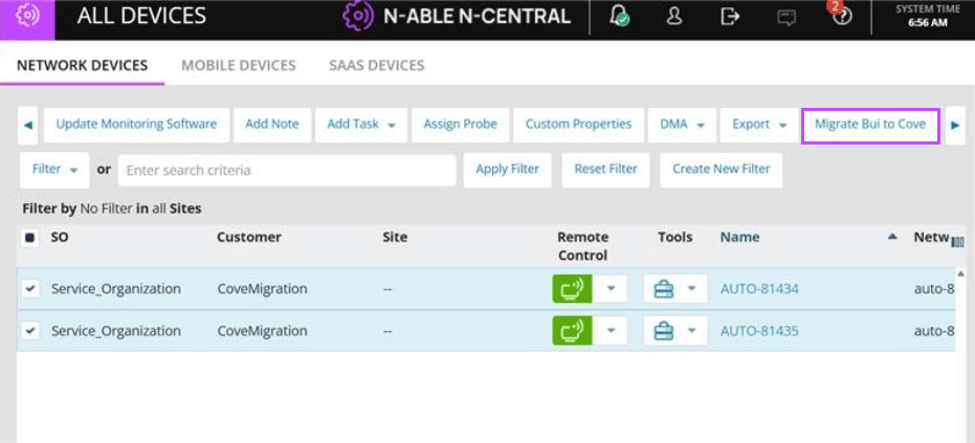Open the user account icon

point(673,17)
